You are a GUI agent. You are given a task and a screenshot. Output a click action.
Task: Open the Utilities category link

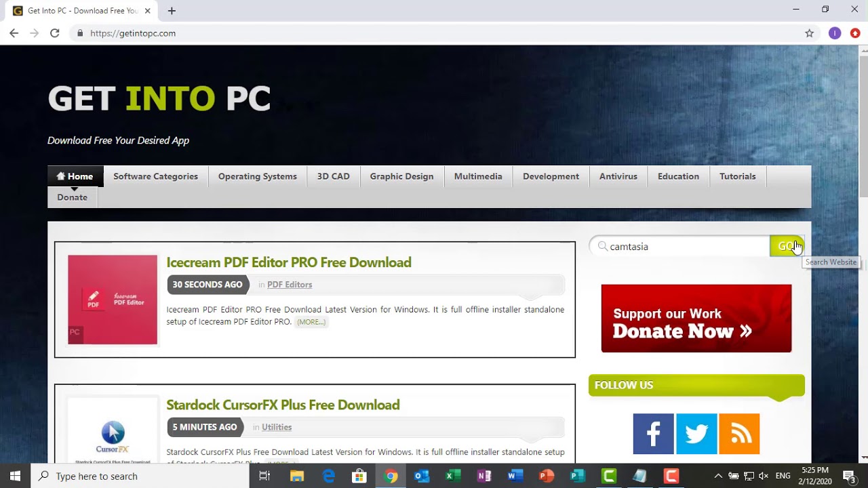(277, 427)
